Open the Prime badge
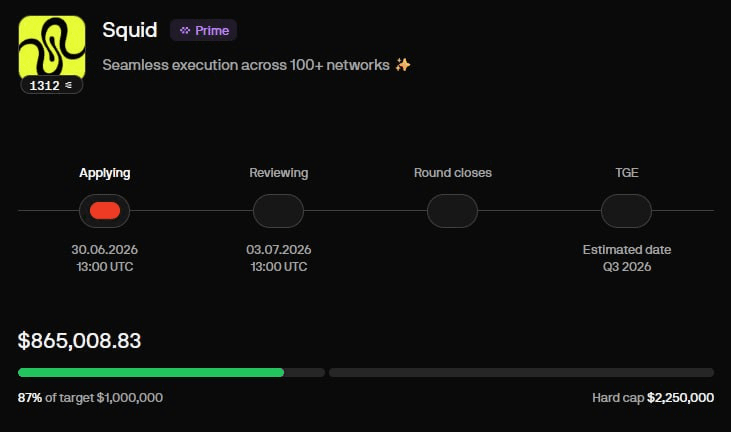 pos(203,30)
